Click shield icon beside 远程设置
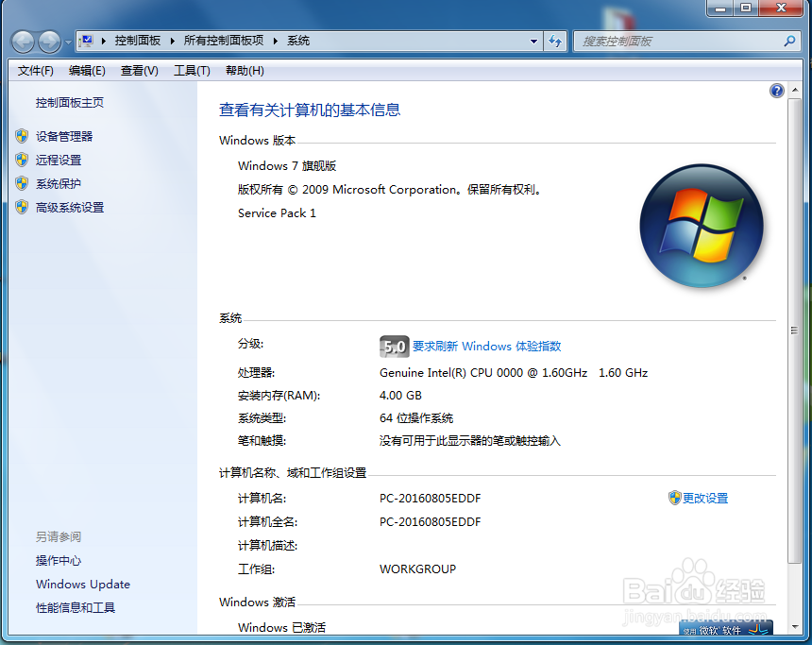The height and width of the screenshot is (645, 812). click(22, 160)
